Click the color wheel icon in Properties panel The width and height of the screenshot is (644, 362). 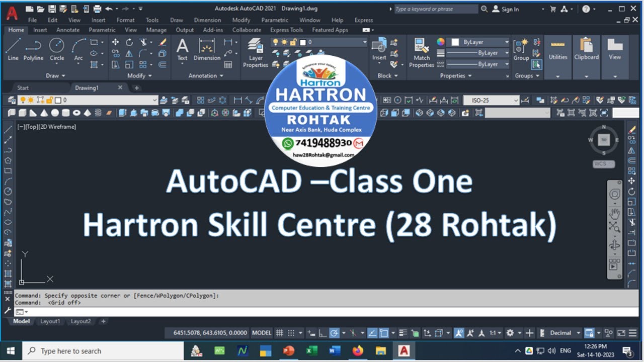pyautogui.click(x=441, y=42)
